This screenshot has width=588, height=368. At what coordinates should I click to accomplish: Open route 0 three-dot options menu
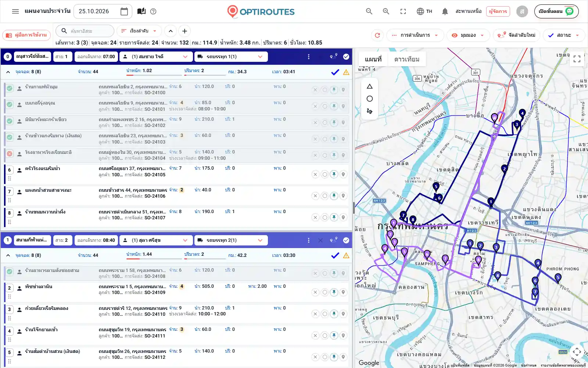309,57
